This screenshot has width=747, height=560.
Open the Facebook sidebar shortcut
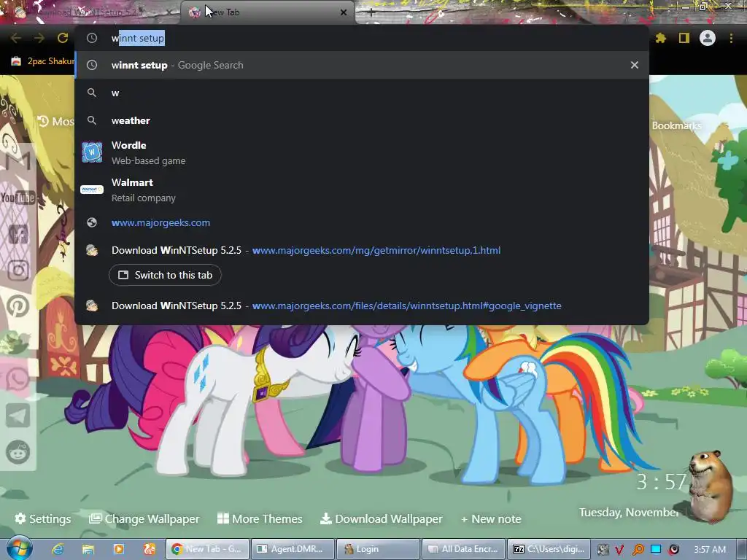pyautogui.click(x=18, y=234)
